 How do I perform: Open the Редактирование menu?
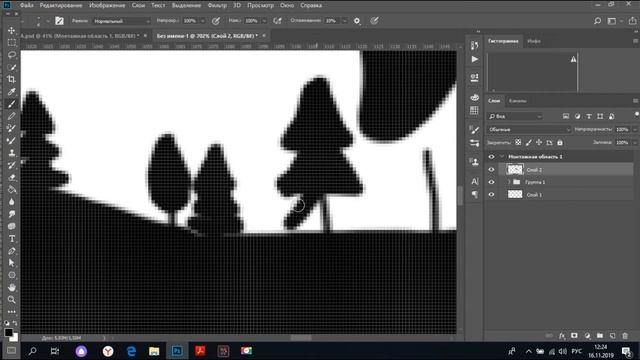(61, 5)
